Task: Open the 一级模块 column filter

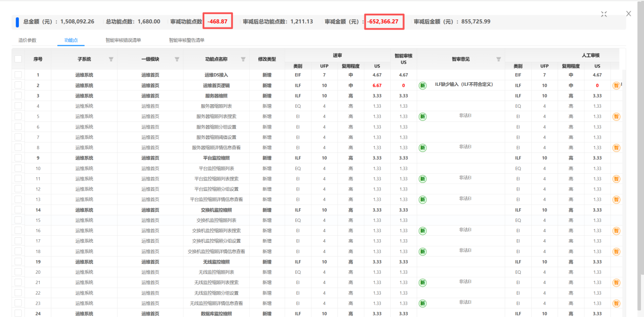Action: [x=177, y=59]
